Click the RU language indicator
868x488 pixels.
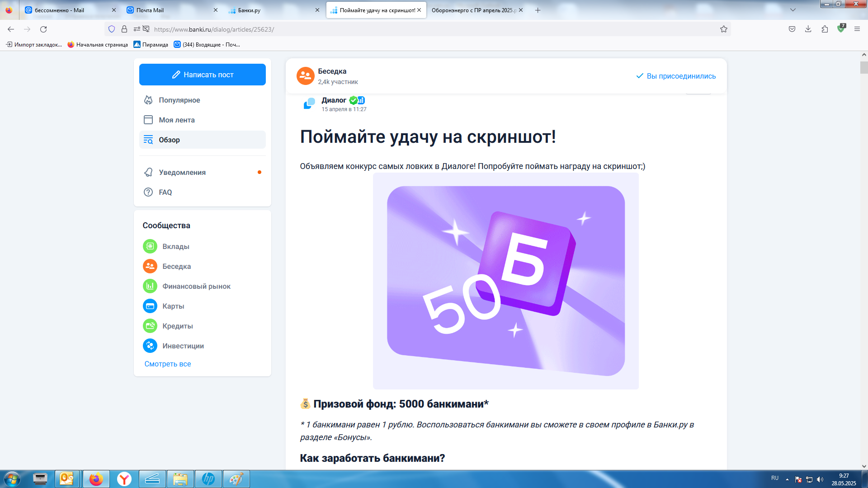(775, 478)
